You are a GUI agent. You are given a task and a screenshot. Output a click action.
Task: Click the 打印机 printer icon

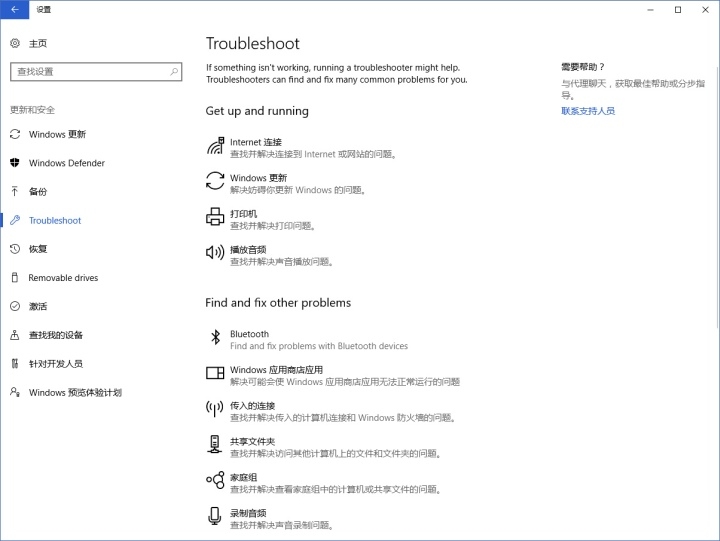click(x=215, y=216)
